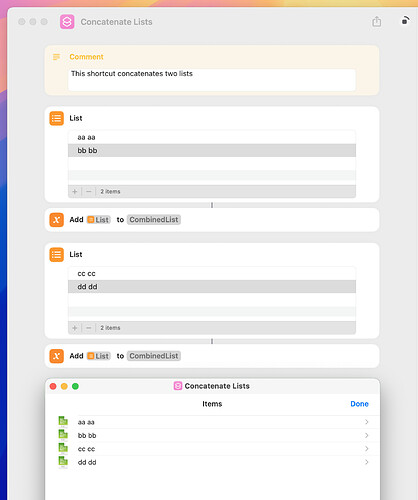418x500 pixels.
Task: Select the 'bb bb' row in the first list
Action: (x=212, y=150)
